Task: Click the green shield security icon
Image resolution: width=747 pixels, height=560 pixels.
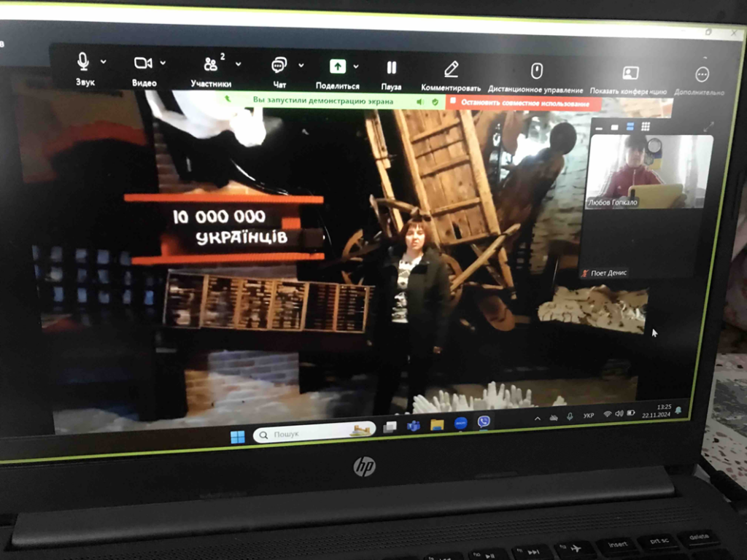Action: (x=435, y=102)
